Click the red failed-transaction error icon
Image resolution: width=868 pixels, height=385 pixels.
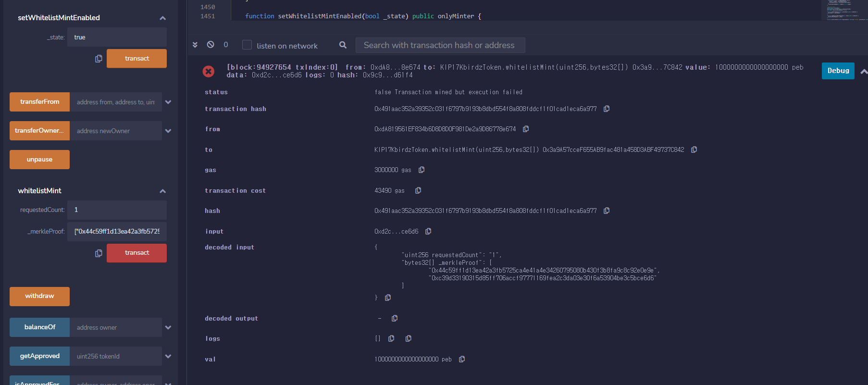click(208, 71)
